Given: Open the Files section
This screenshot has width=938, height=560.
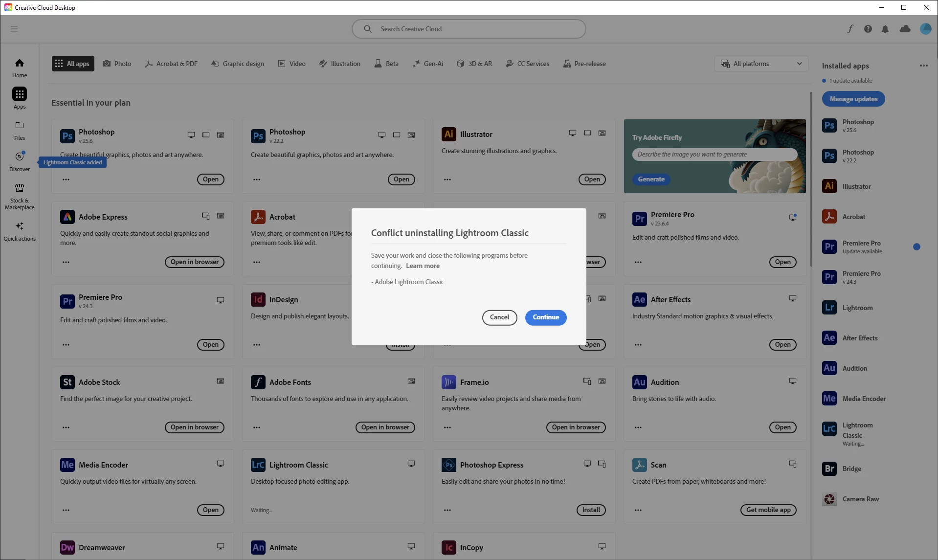Looking at the screenshot, I should (x=20, y=131).
